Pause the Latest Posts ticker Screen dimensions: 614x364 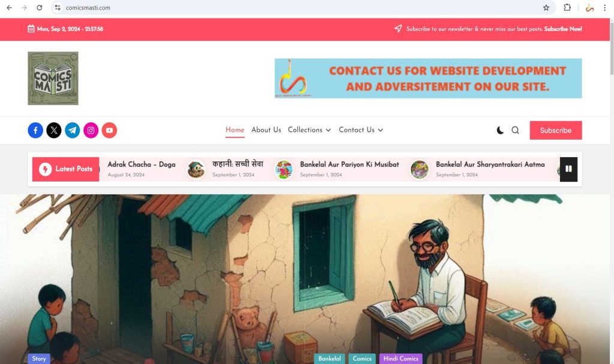point(568,169)
